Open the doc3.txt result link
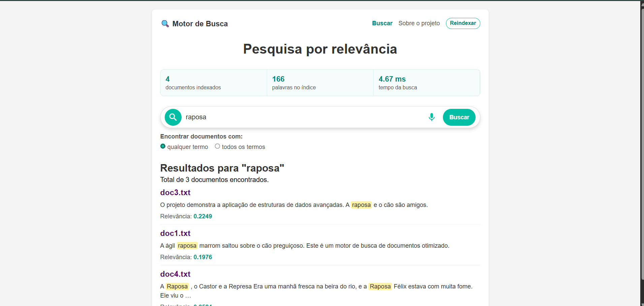This screenshot has height=306, width=644. (x=175, y=192)
